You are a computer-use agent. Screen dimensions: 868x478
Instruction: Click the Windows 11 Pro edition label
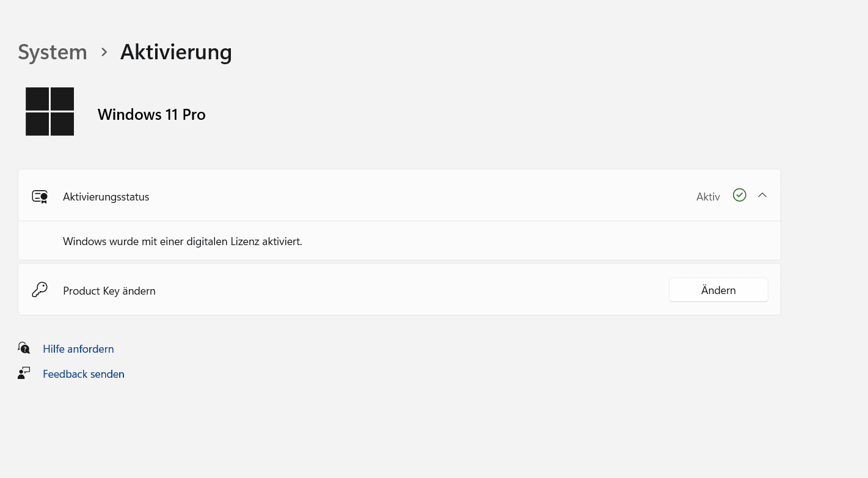(x=151, y=114)
